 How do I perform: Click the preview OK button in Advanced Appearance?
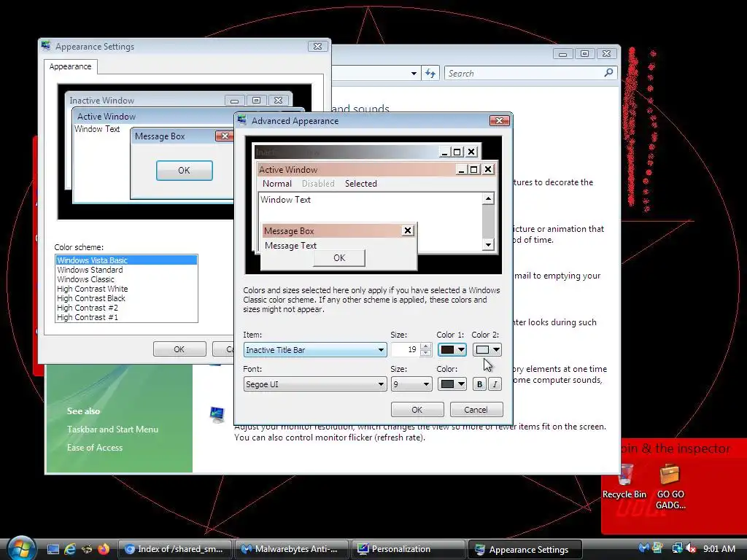point(339,258)
